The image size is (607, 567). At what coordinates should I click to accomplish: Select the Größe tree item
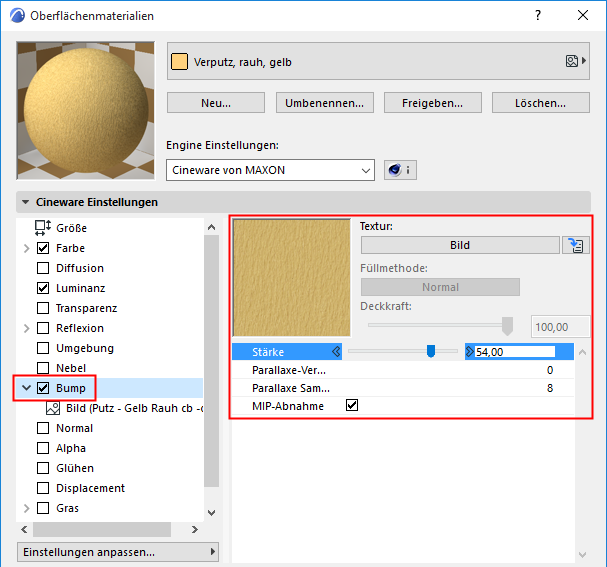pyautogui.click(x=71, y=228)
